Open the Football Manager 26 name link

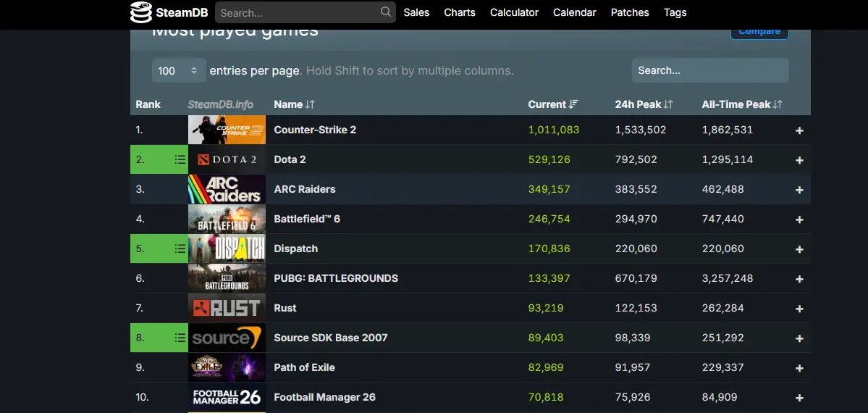[325, 397]
